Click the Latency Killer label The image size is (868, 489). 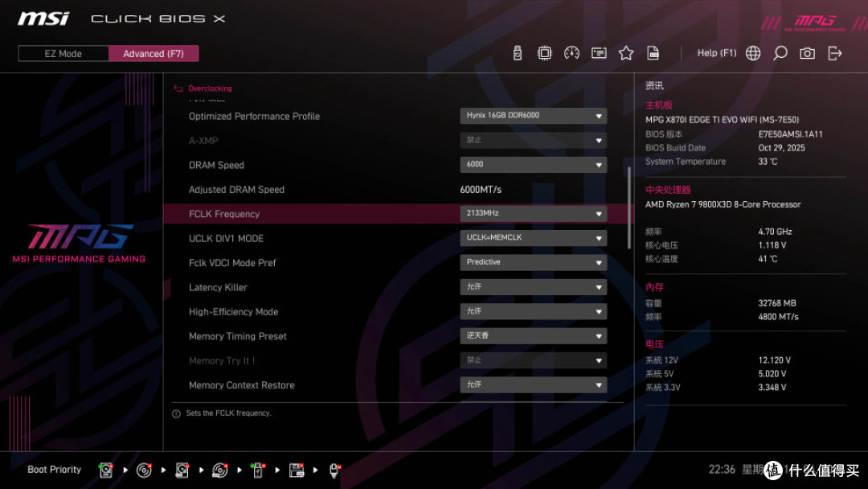click(x=218, y=287)
